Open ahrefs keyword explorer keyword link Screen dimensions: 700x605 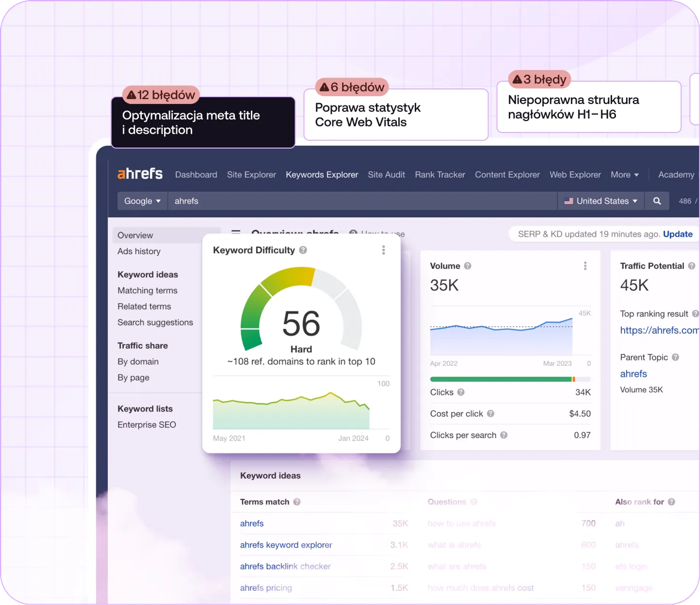pos(286,545)
